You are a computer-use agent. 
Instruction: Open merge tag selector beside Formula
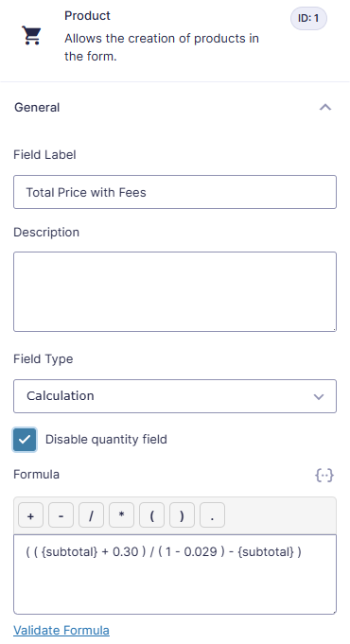pos(324,475)
